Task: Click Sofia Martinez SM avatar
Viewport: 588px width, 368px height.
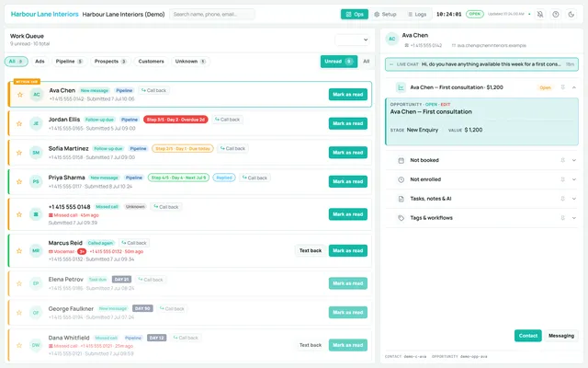Action: click(x=36, y=153)
